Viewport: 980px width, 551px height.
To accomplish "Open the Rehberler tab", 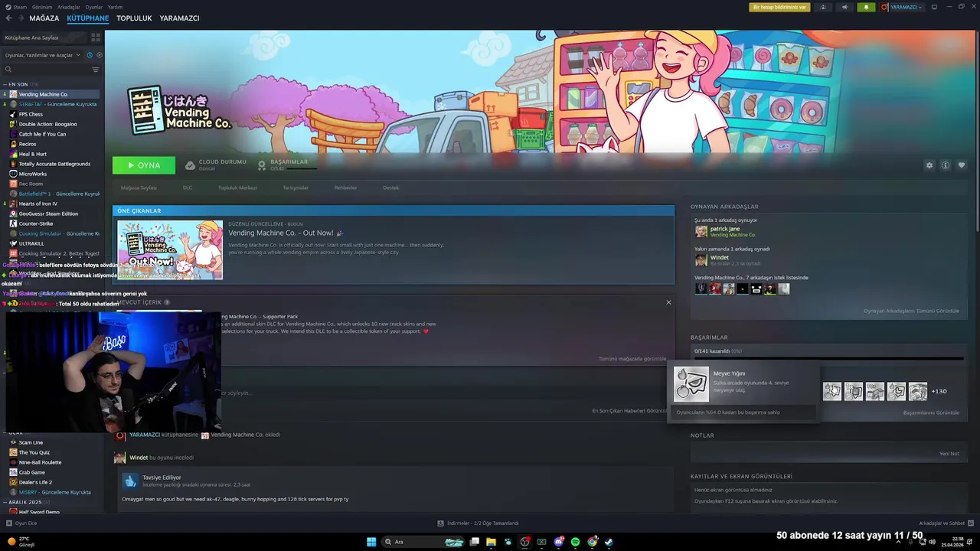I will 345,187.
